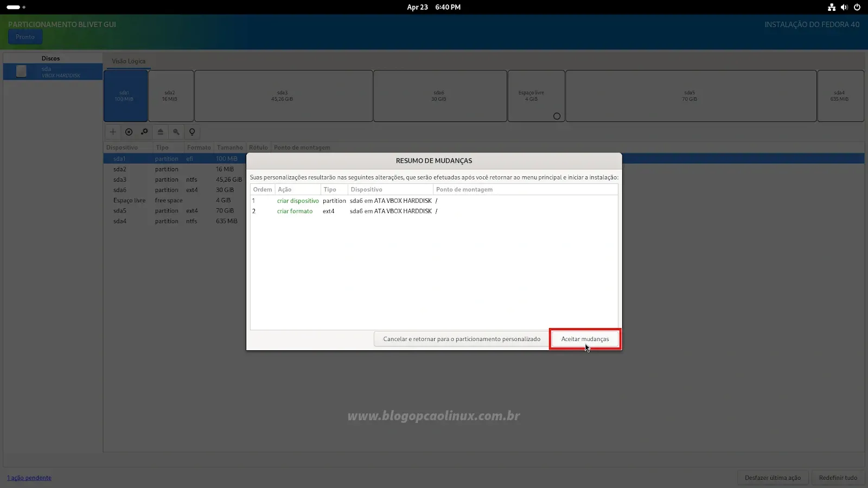
Task: Select the sda1 100 MiB partition block
Action: click(x=125, y=96)
